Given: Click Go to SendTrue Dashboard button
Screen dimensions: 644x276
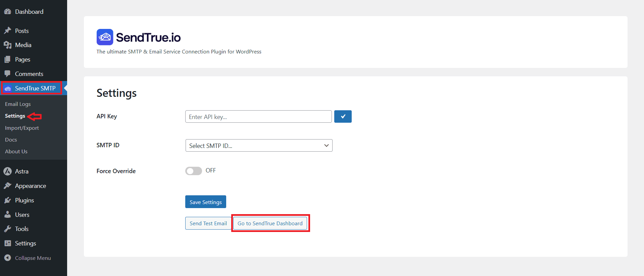Looking at the screenshot, I should click(270, 223).
